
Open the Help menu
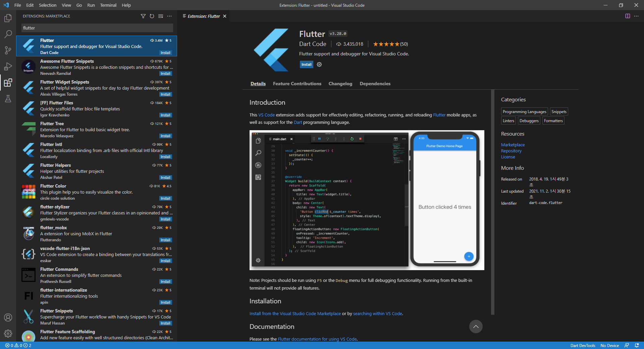[126, 5]
